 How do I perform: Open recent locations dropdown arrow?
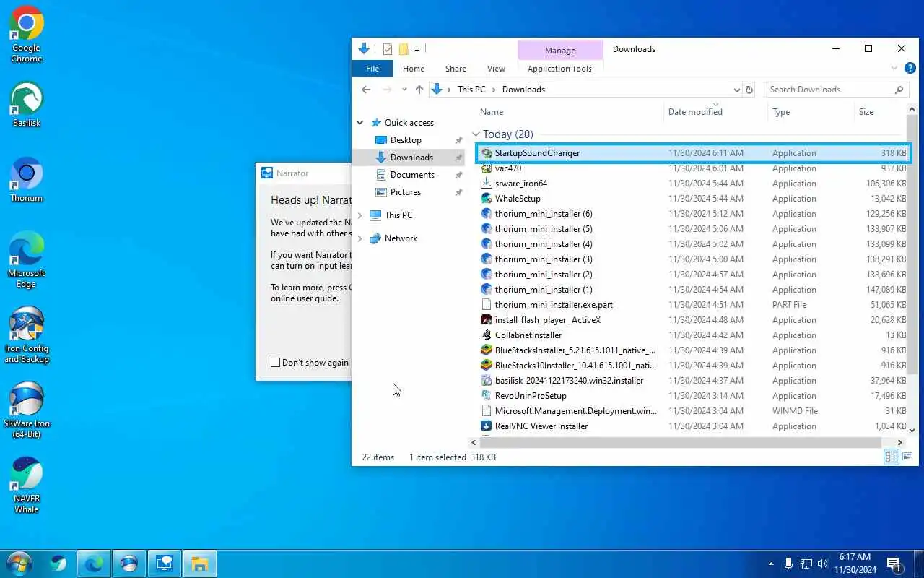(x=404, y=90)
